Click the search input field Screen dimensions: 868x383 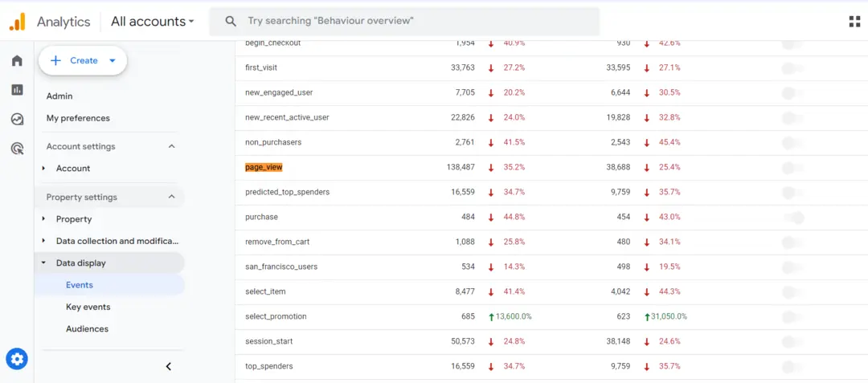pyautogui.click(x=404, y=22)
